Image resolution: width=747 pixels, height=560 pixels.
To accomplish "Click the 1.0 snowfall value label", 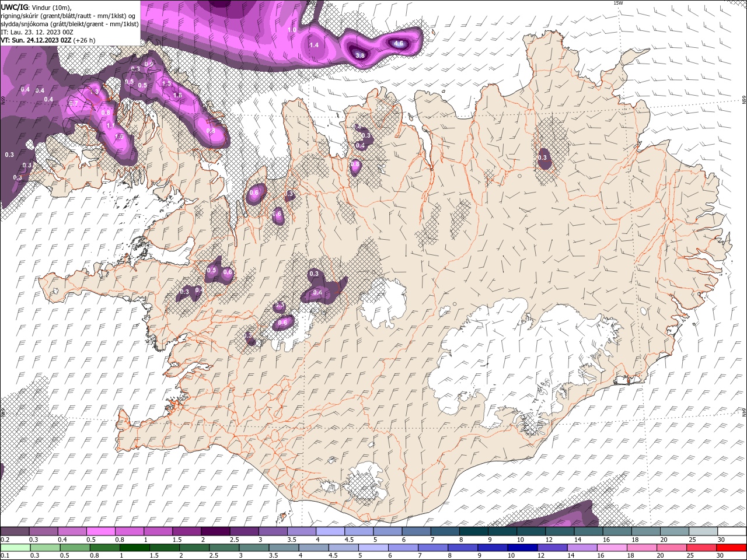I will pos(292,30).
